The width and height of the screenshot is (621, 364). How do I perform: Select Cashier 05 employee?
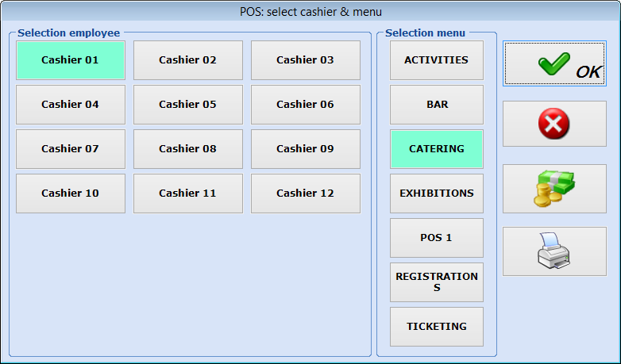pos(188,105)
